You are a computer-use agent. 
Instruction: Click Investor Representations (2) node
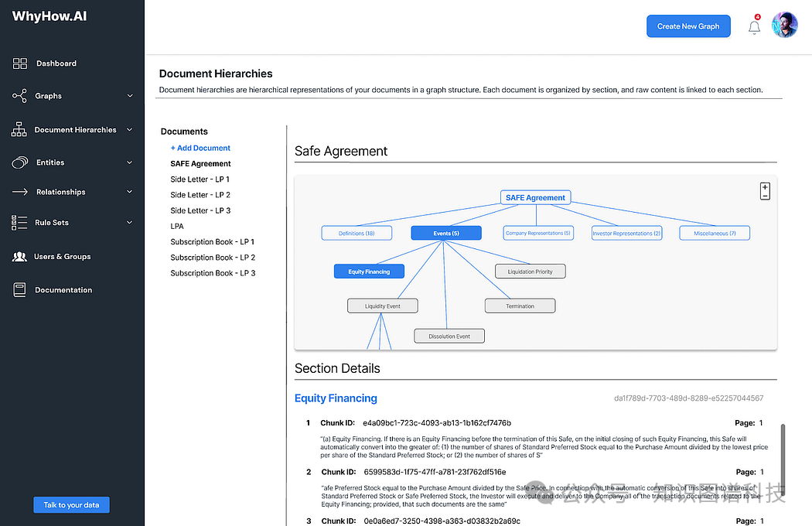click(x=626, y=233)
